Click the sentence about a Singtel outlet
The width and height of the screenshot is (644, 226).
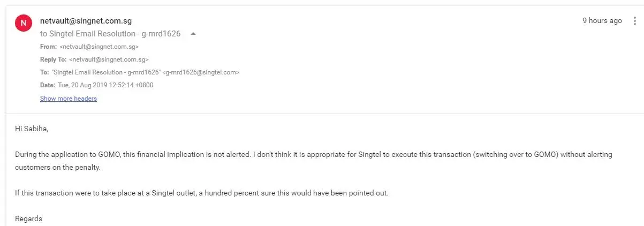click(201, 193)
